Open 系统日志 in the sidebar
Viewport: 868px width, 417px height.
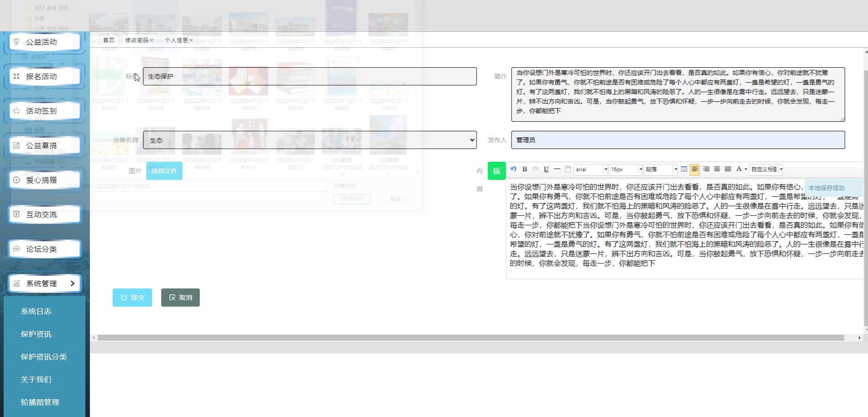point(36,311)
